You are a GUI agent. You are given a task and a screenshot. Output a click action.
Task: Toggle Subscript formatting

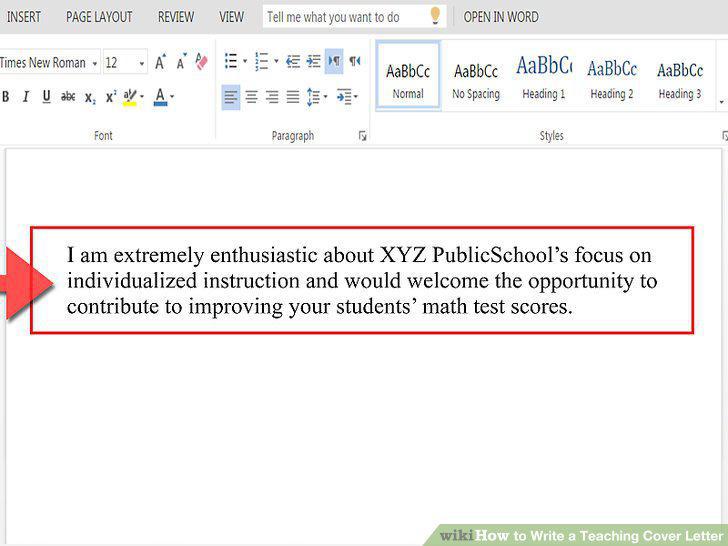coord(90,98)
